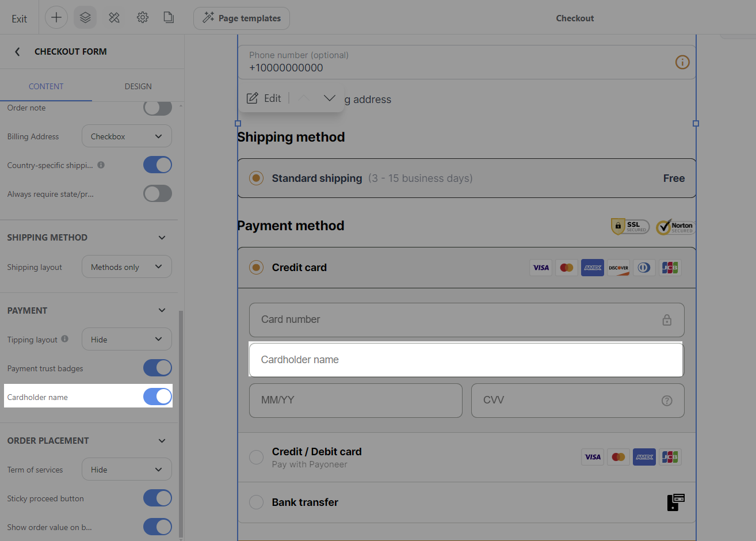The width and height of the screenshot is (756, 541).
Task: Click the Shipping method heading
Action: click(x=291, y=137)
